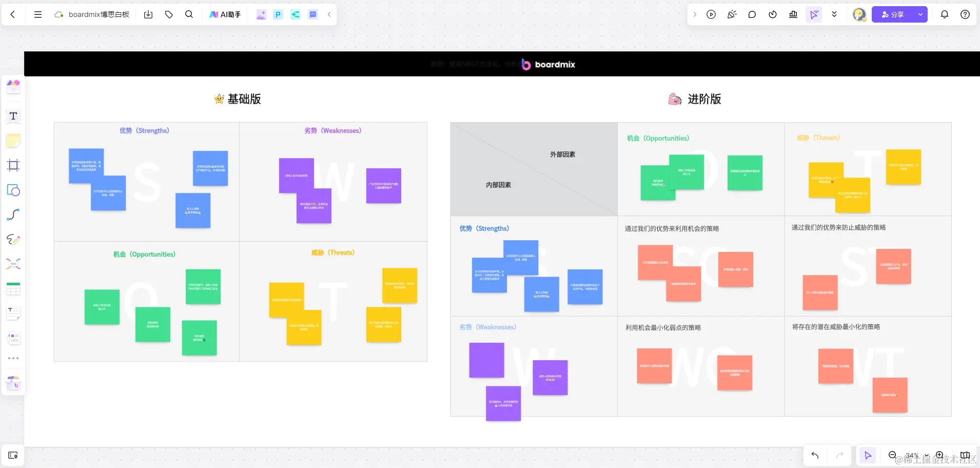980x468 pixels.
Task: Open the share button dropdown arrow
Action: (x=920, y=14)
